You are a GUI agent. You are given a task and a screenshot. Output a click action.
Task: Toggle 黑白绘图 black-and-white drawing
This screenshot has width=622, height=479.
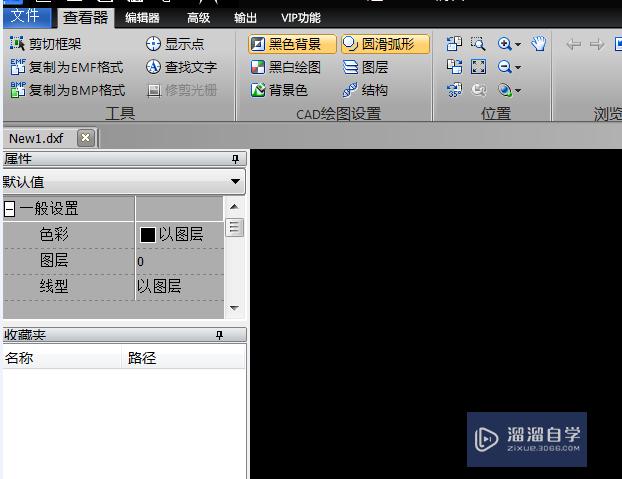click(x=286, y=67)
